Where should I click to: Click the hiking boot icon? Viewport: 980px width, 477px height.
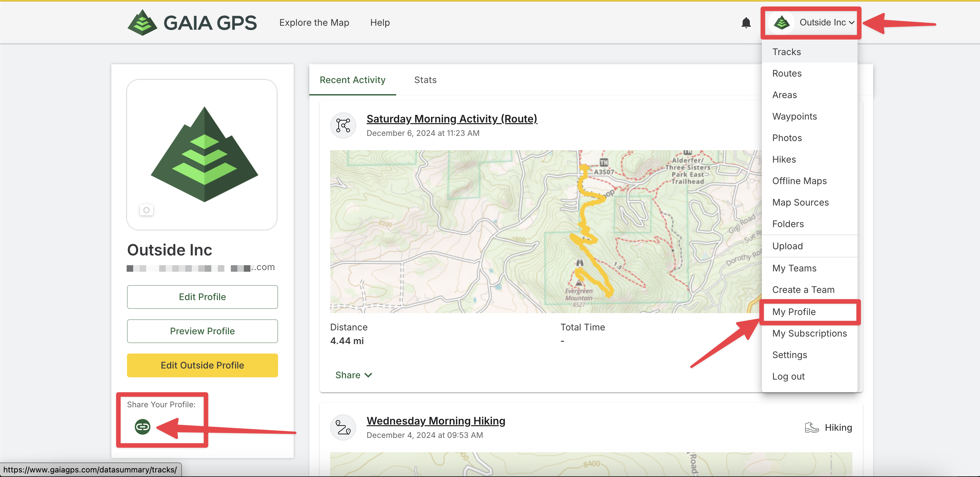811,427
